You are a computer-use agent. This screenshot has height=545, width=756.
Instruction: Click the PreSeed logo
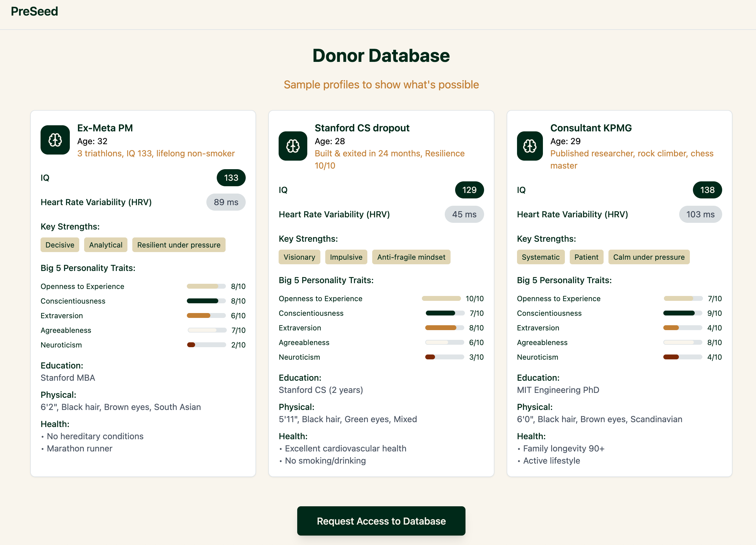(x=34, y=11)
